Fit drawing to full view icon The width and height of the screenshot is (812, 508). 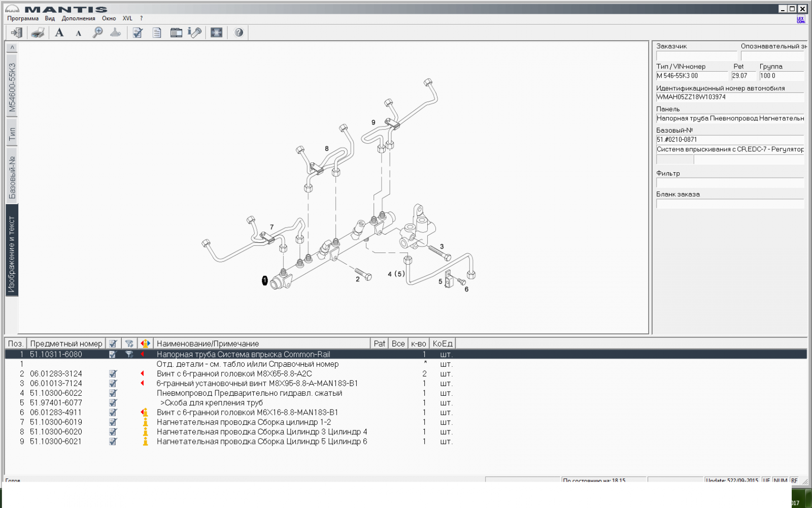tap(217, 33)
